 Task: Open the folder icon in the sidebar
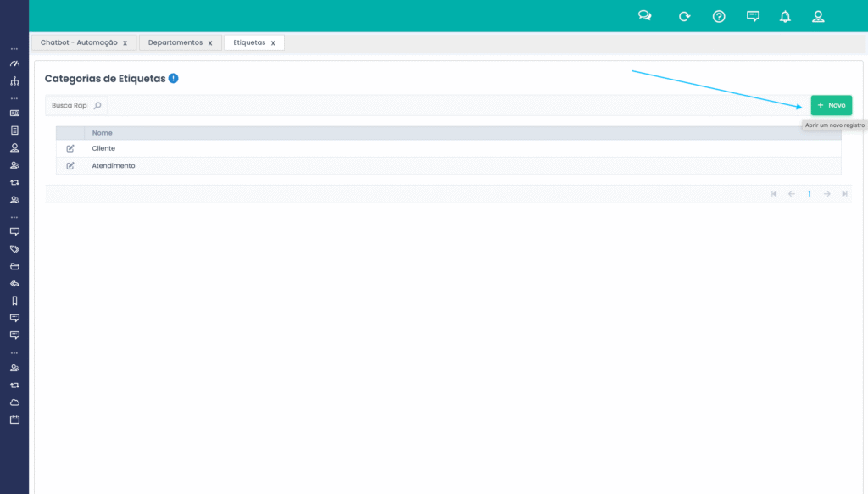14,266
